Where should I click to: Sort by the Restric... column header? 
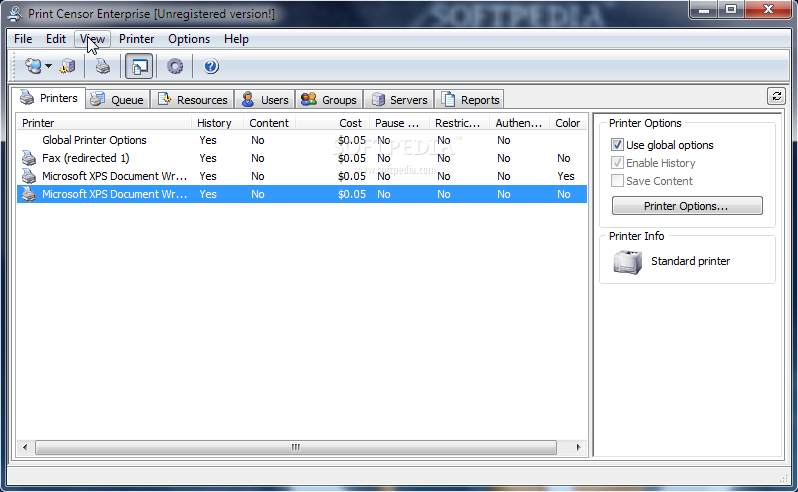point(460,123)
